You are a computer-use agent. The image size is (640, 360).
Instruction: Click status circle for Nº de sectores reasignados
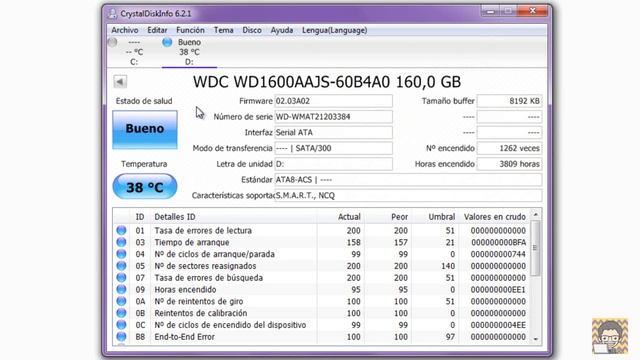coord(121,266)
